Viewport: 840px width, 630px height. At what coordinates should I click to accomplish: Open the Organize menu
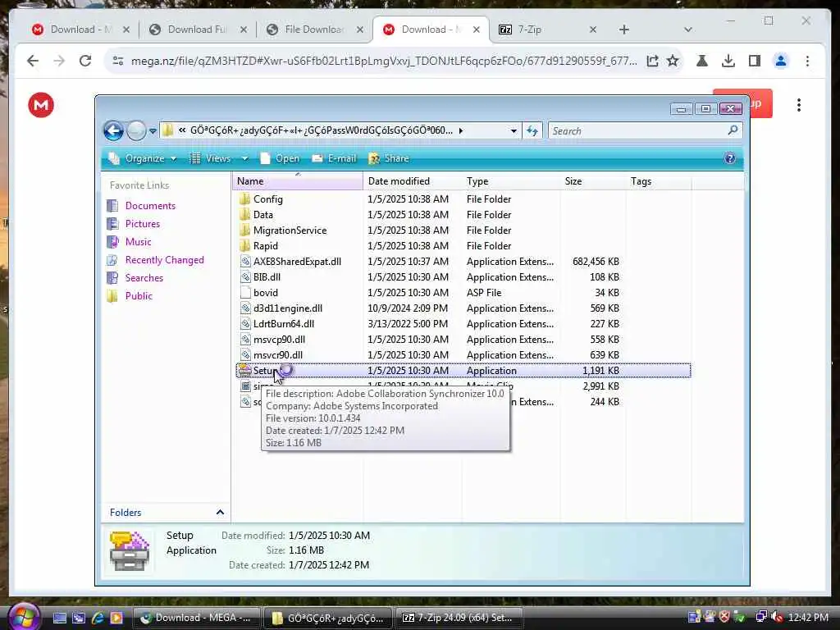[x=143, y=158]
